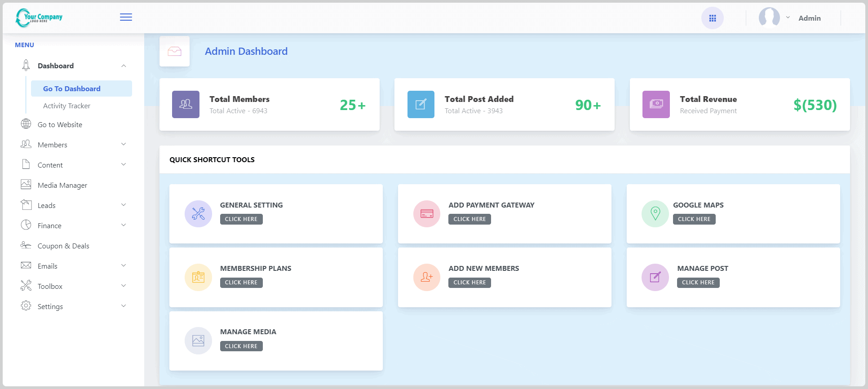Click the Add Payment Gateway card icon
Image resolution: width=868 pixels, height=389 pixels.
426,213
